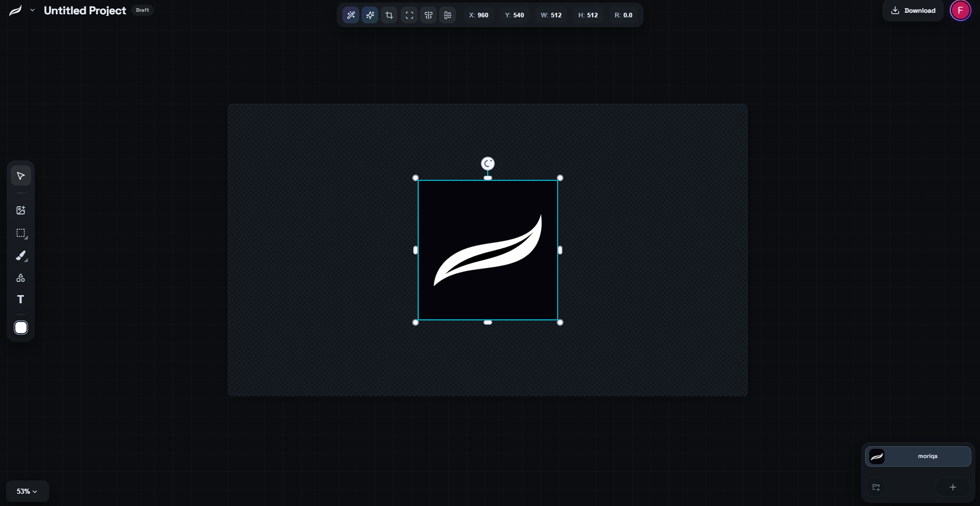Click the top edge middle handle
The width and height of the screenshot is (980, 506).
coord(488,178)
